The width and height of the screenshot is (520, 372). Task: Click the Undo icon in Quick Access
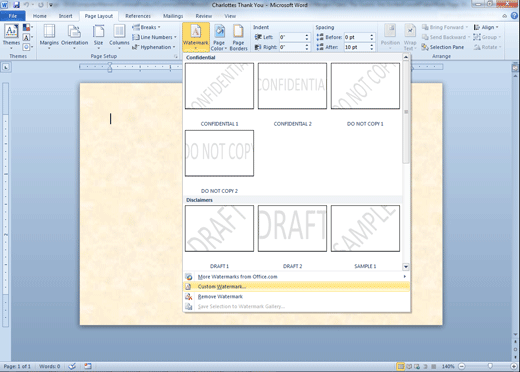[x=26, y=5]
